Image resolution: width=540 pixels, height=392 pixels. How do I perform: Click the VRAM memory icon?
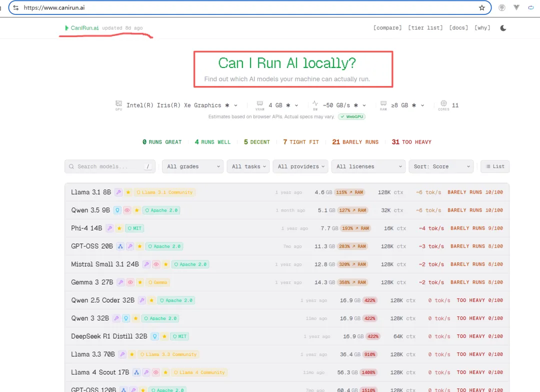pos(260,103)
